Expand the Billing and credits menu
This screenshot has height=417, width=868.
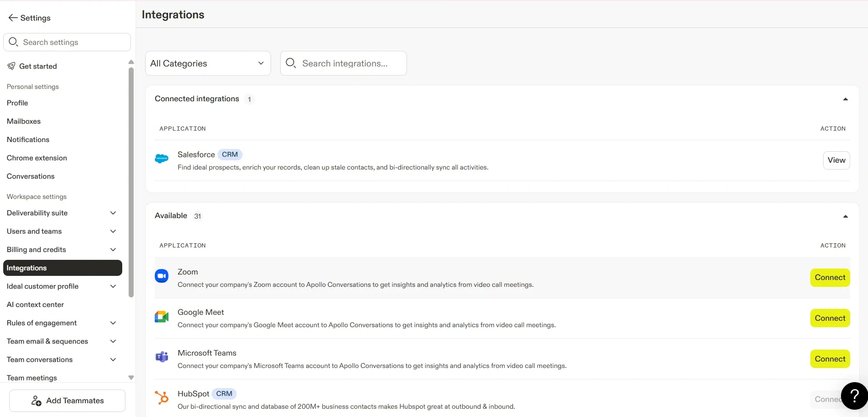pos(113,250)
